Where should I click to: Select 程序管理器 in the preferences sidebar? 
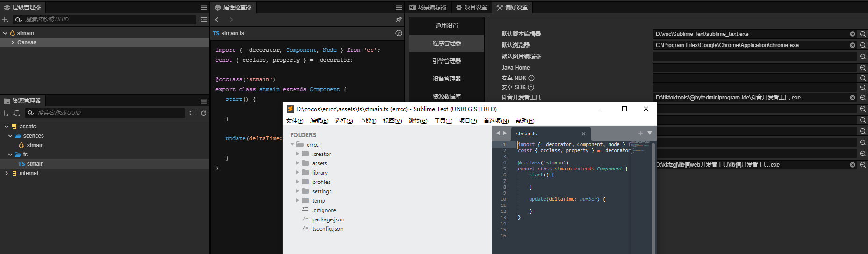coord(447,43)
